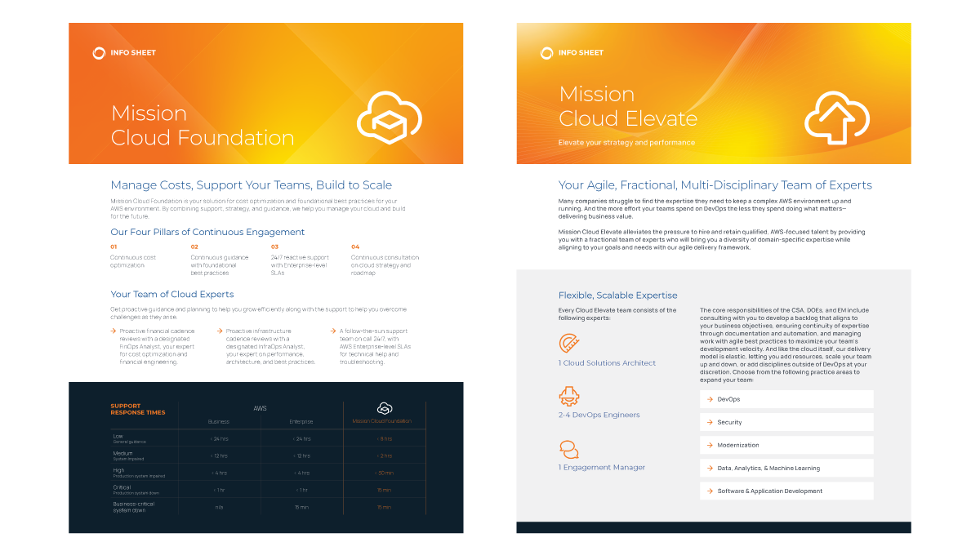980x551 pixels.
Task: Click the Critical row in the support response table
Action: pyautogui.click(x=122, y=490)
